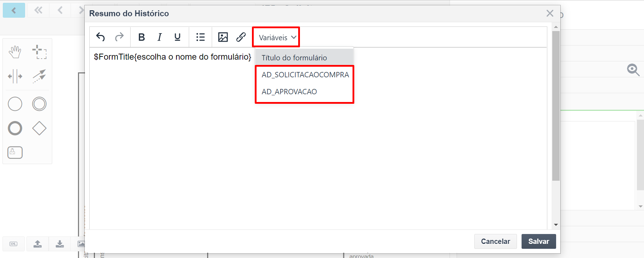Toggle underline formatting
Screen dimensions: 644x258
177,37
